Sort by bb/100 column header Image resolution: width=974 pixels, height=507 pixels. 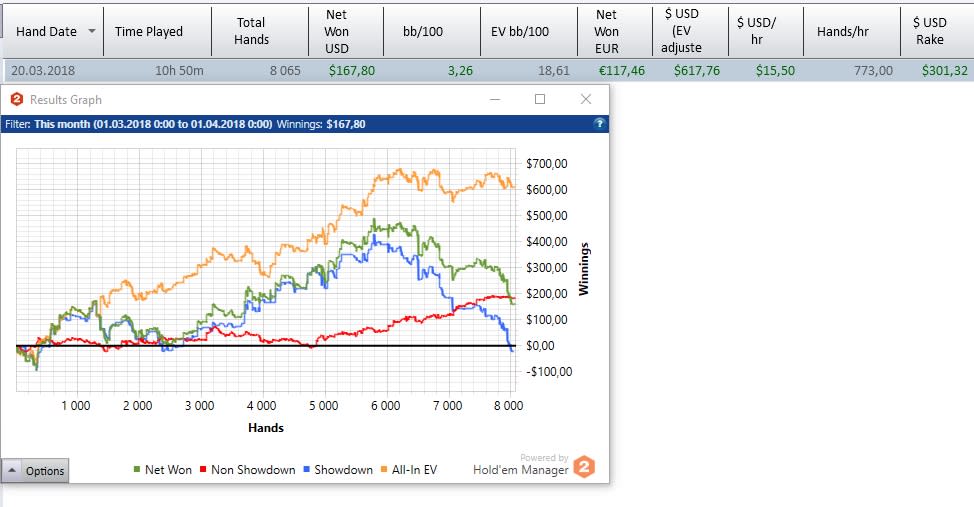432,31
